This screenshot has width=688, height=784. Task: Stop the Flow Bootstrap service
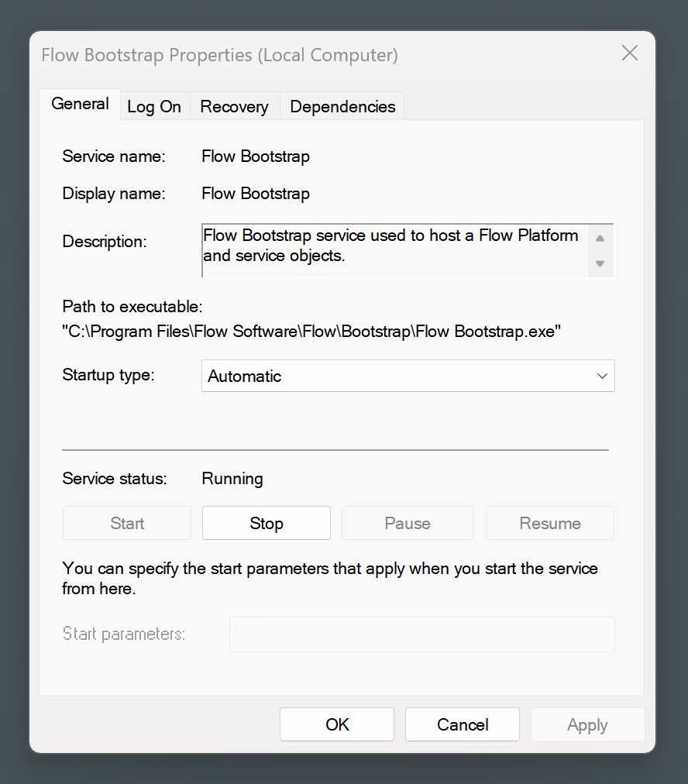[x=266, y=523]
